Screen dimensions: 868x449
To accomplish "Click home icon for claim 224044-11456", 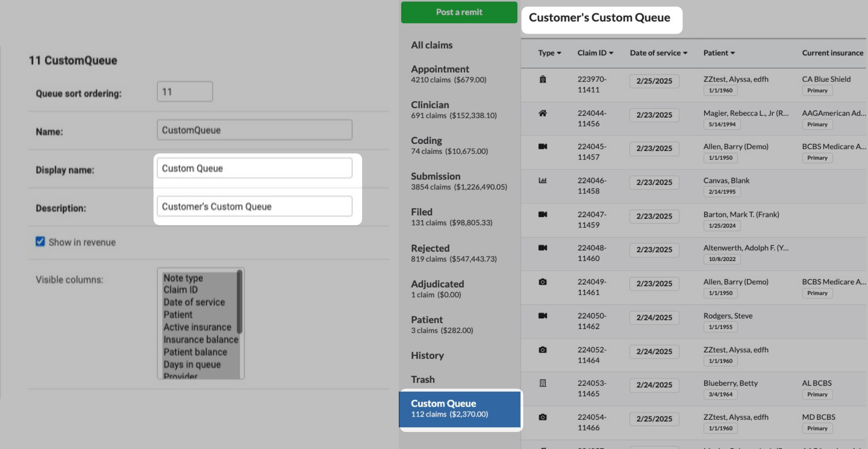I will click(542, 113).
